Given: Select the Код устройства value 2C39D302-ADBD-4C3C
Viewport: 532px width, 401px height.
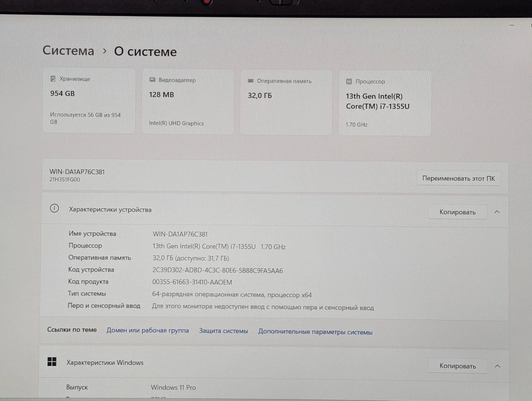Looking at the screenshot, I should [218, 270].
